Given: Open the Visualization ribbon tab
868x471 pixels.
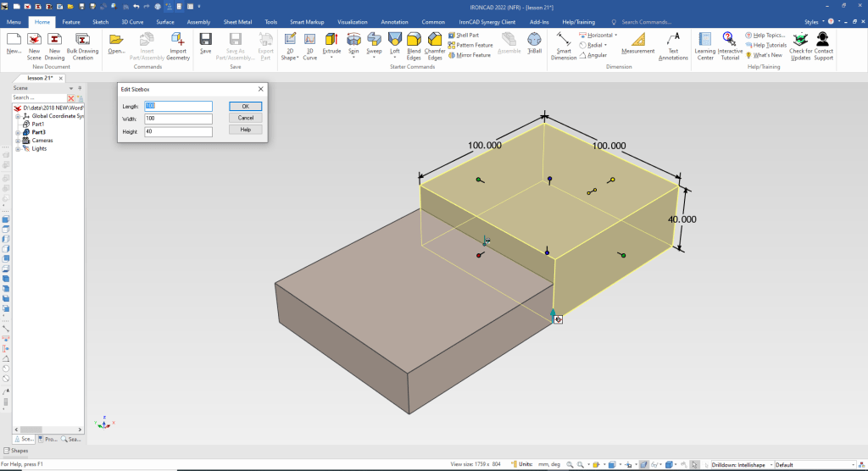Looking at the screenshot, I should [352, 21].
